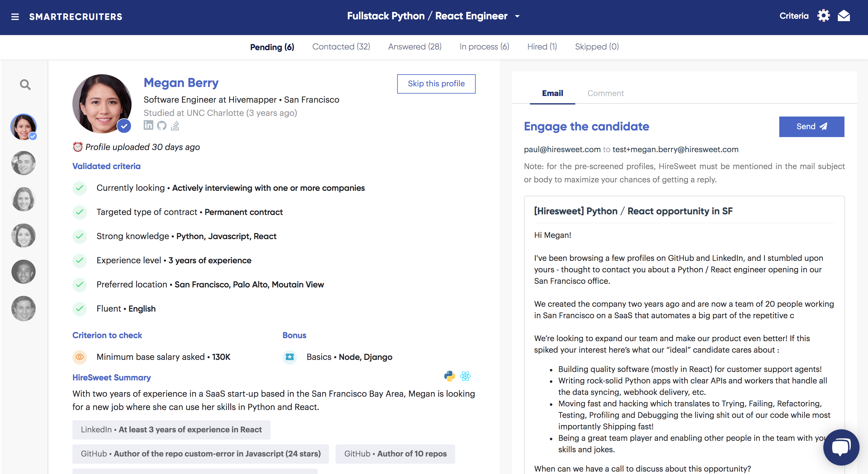Switch to the Contacted (32) tab
Image resolution: width=868 pixels, height=474 pixels.
click(341, 46)
